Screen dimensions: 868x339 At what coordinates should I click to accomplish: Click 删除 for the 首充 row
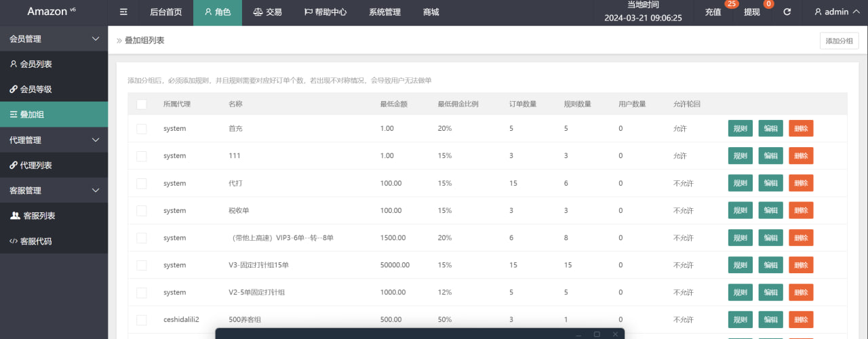(801, 128)
